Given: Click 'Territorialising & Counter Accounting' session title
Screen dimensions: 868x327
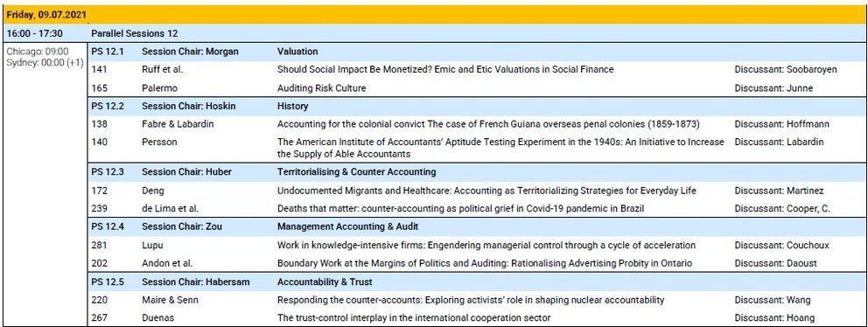Looking at the screenshot, I should pyautogui.click(x=356, y=172).
